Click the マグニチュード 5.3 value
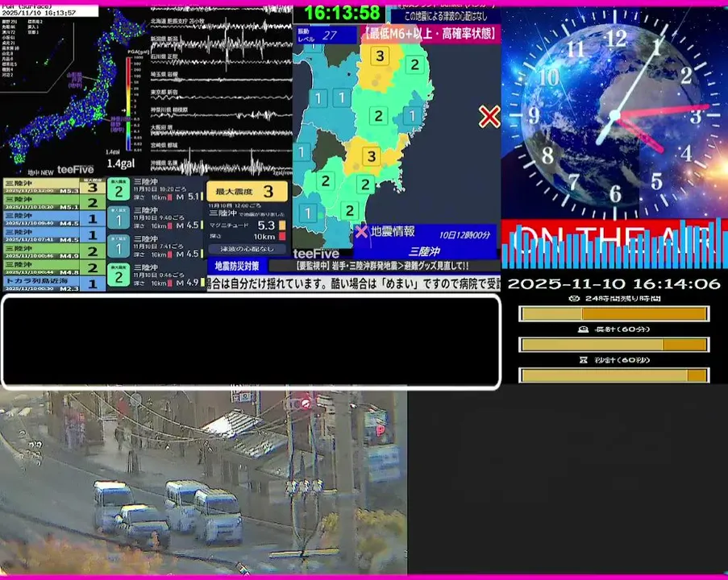 [265, 226]
